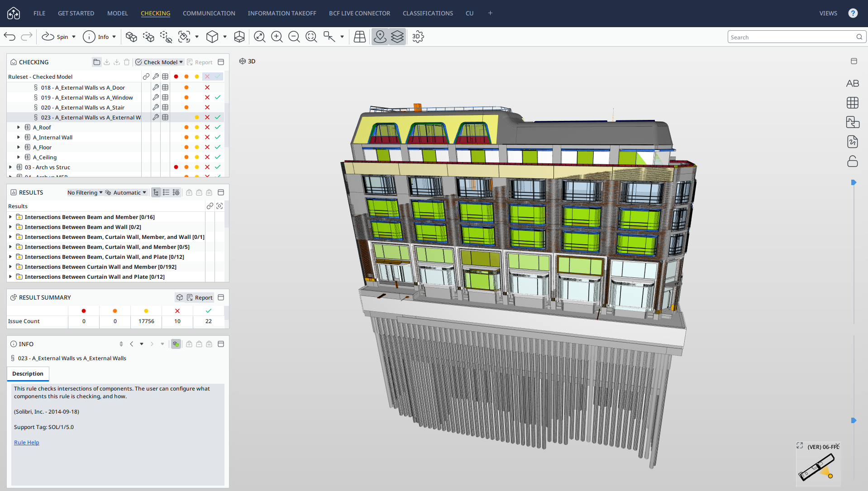Toggle the red critical severity filter in Ruleset header
This screenshot has width=868, height=491.
176,76
